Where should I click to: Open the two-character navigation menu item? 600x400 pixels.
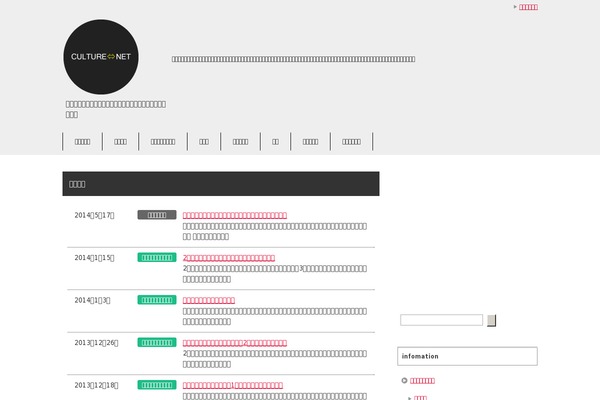(x=275, y=142)
